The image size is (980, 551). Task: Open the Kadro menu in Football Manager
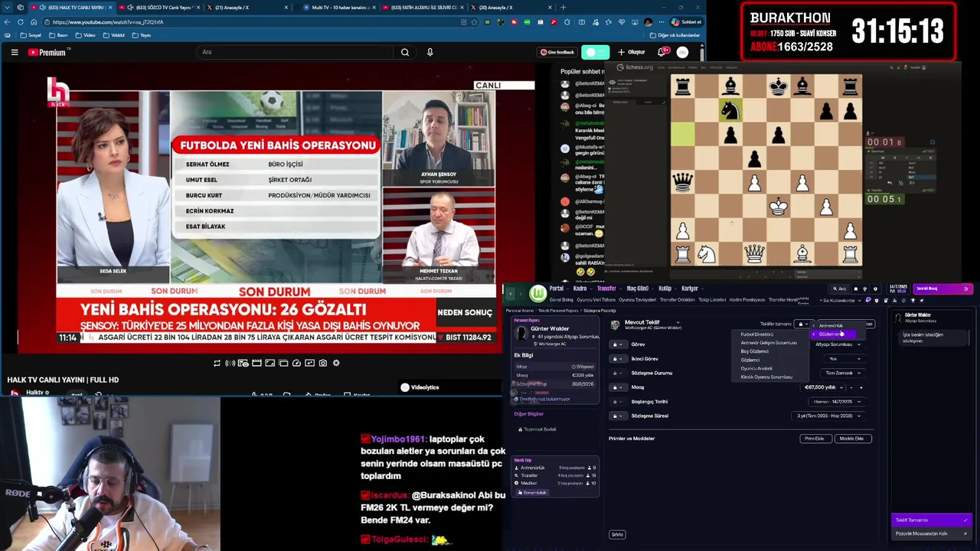point(583,289)
